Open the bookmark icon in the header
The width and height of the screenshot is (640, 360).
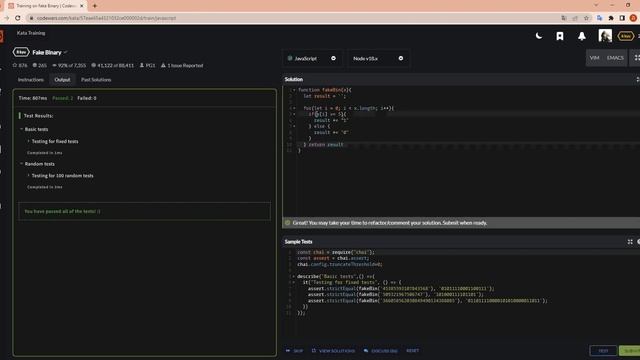coord(560,36)
